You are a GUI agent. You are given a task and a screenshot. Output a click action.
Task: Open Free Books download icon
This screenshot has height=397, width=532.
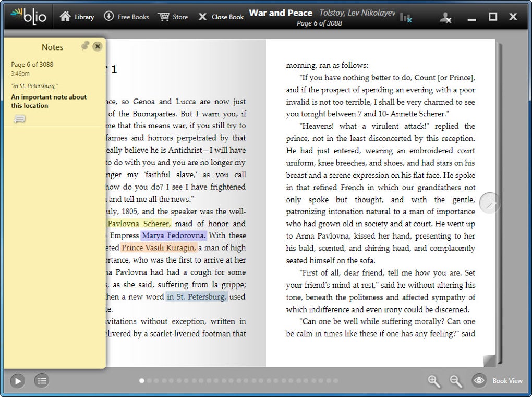(x=109, y=16)
